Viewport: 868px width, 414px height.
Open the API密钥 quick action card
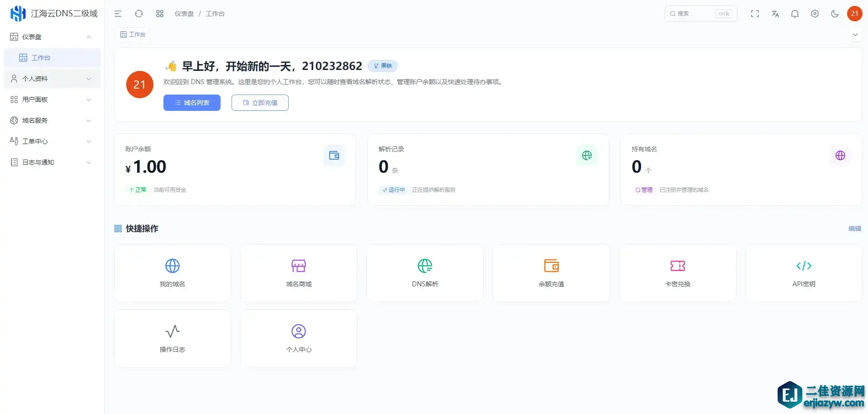click(x=804, y=273)
